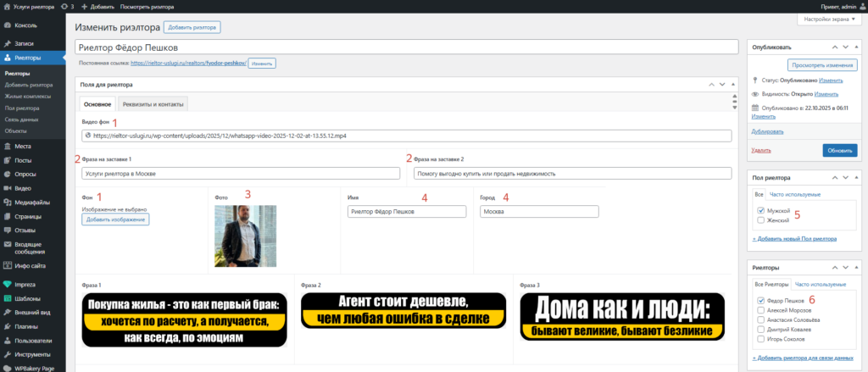
Task: Open Внешний вид brush icon
Action: 7,312
